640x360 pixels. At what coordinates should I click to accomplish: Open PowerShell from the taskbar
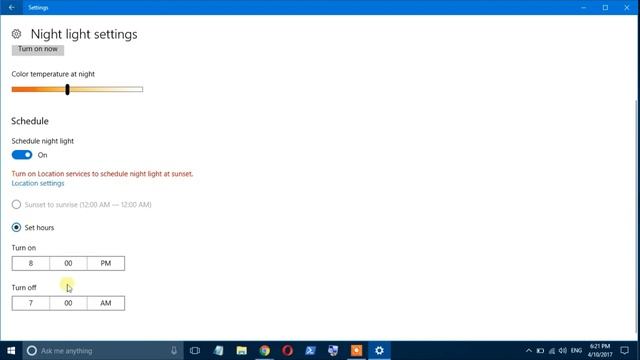click(x=310, y=351)
